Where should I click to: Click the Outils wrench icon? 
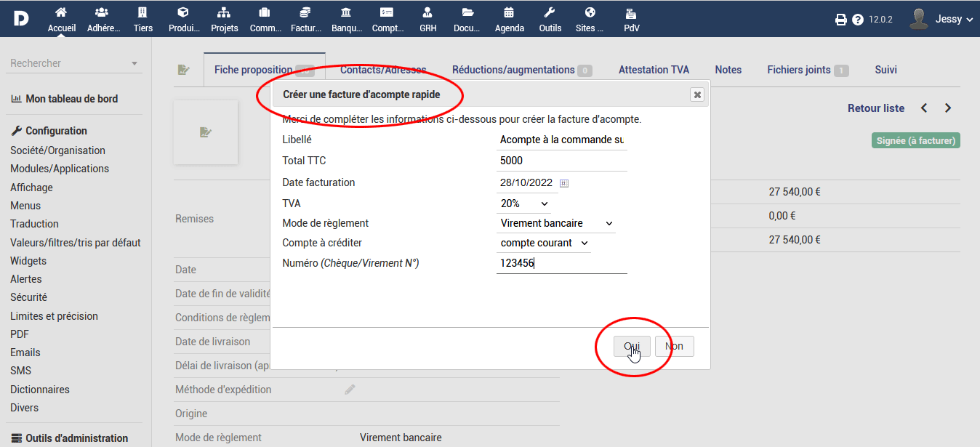point(550,12)
